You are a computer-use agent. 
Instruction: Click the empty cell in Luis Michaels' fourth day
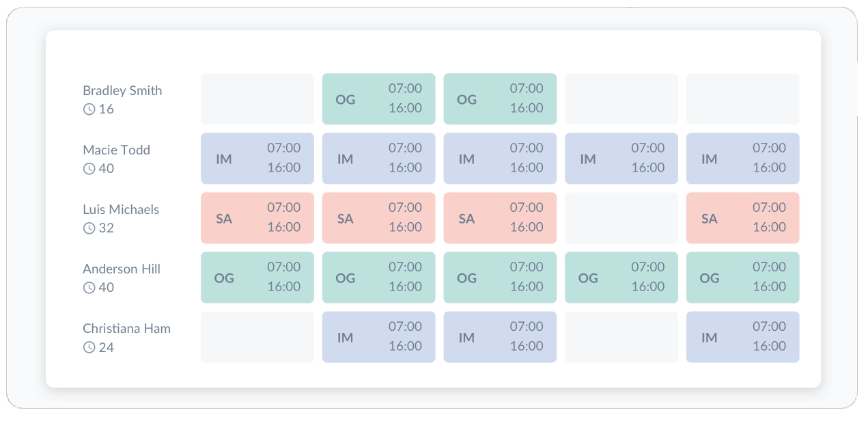621,218
